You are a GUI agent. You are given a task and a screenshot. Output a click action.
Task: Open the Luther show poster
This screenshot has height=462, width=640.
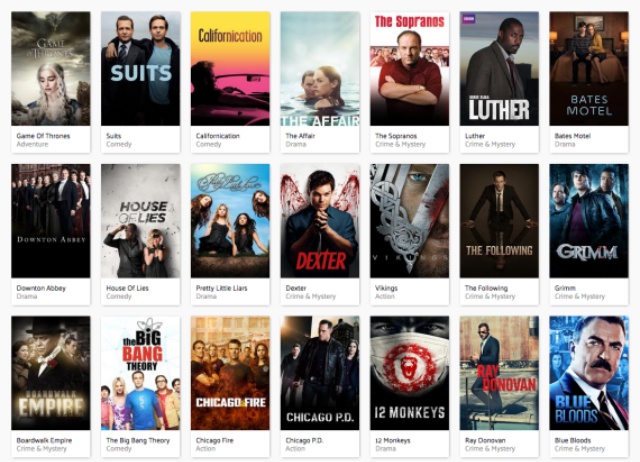pyautogui.click(x=499, y=69)
